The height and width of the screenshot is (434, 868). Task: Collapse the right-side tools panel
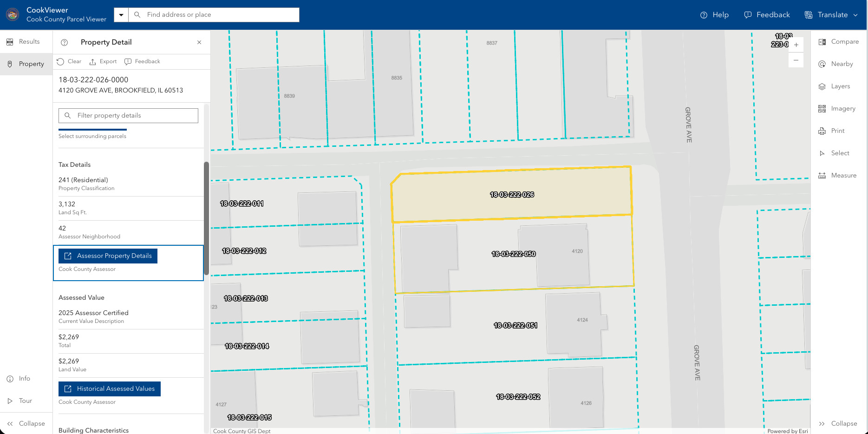[838, 424]
